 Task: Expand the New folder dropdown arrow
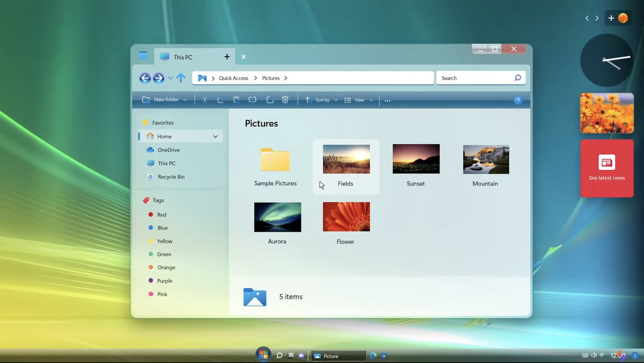pyautogui.click(x=185, y=100)
